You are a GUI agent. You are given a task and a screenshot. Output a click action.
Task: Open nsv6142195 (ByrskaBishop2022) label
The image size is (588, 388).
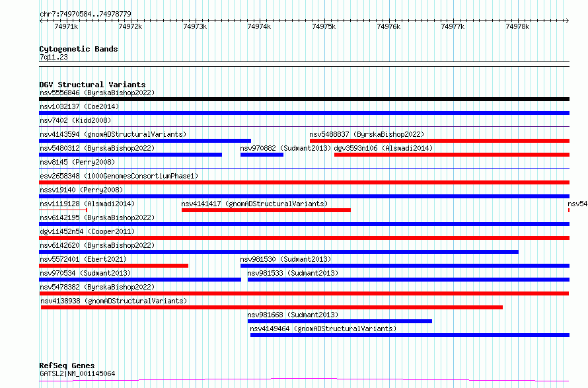97,217
